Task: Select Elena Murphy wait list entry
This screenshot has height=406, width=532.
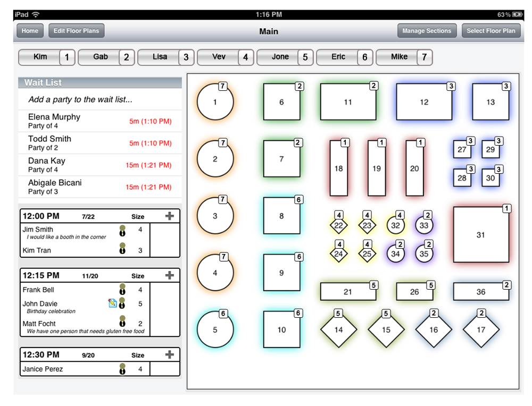Action: point(100,121)
